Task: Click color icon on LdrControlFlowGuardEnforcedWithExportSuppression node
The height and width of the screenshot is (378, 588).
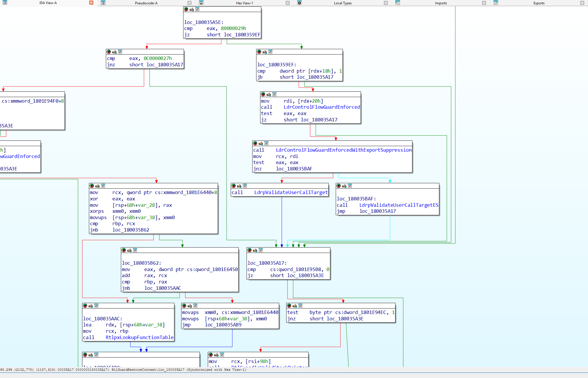Action: pyautogui.click(x=255, y=143)
